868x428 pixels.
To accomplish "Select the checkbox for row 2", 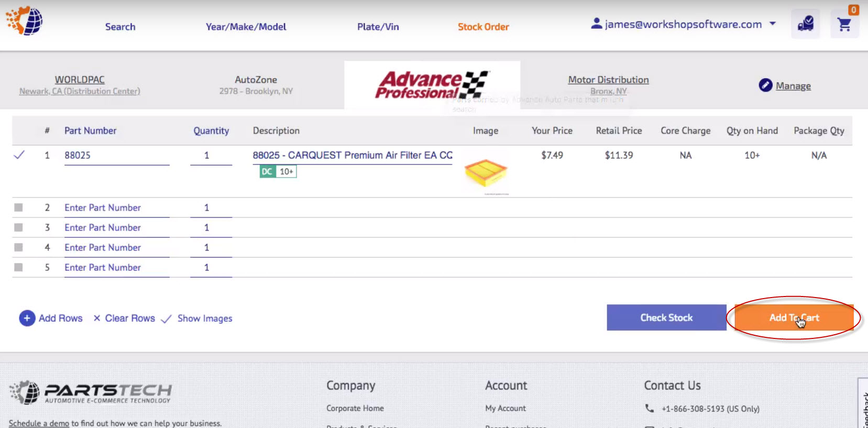I will pos(18,207).
